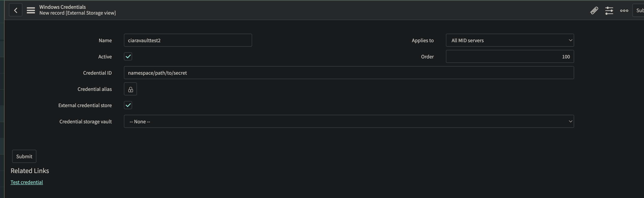Viewport: 644px width, 198px height.
Task: Open the Applies to dropdown
Action: point(510,40)
